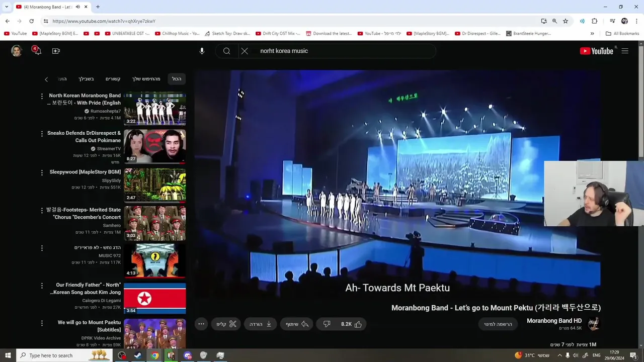The width and height of the screenshot is (644, 362).
Task: Open the account avatar menu
Action: (x=17, y=51)
